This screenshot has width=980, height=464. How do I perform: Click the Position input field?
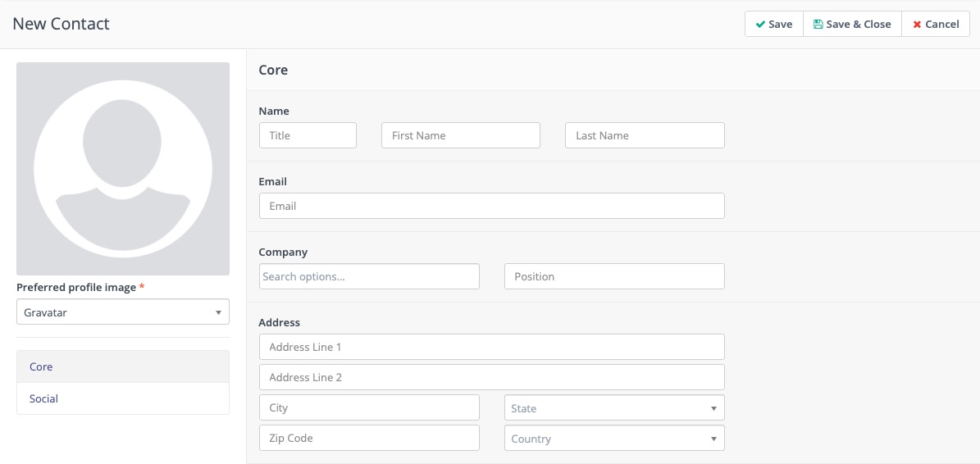click(614, 276)
